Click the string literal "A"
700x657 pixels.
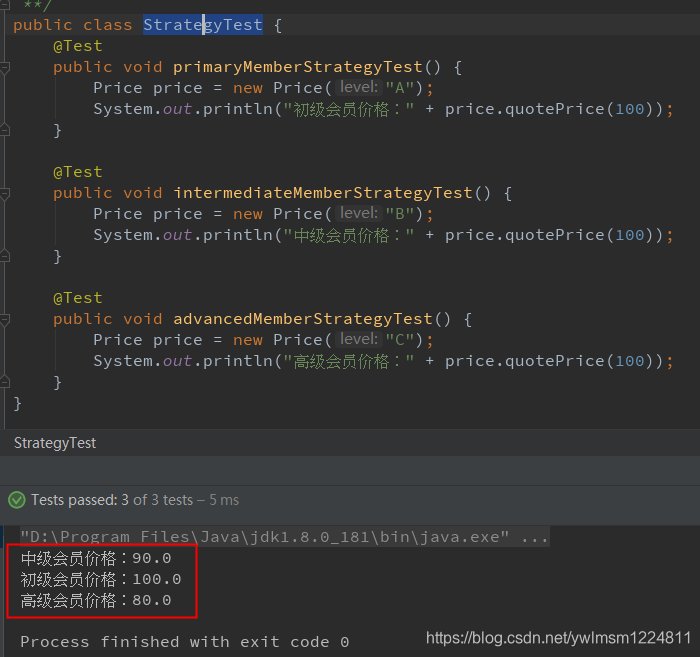400,87
